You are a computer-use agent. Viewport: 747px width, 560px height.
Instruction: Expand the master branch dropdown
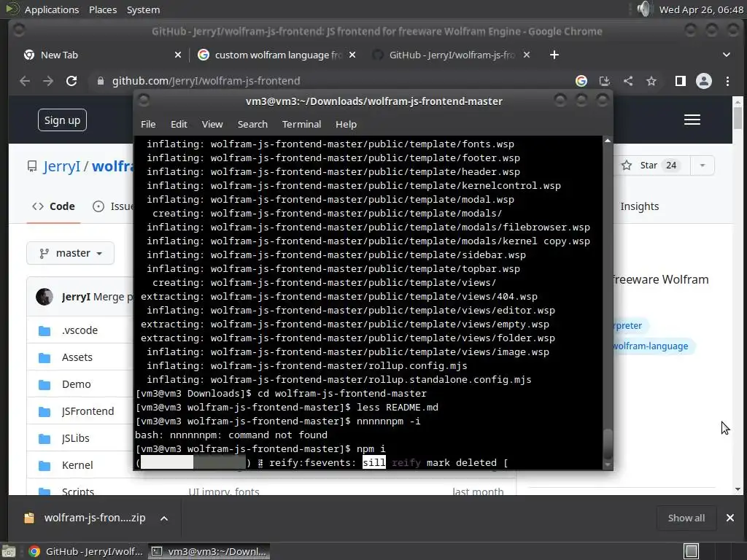[71, 253]
